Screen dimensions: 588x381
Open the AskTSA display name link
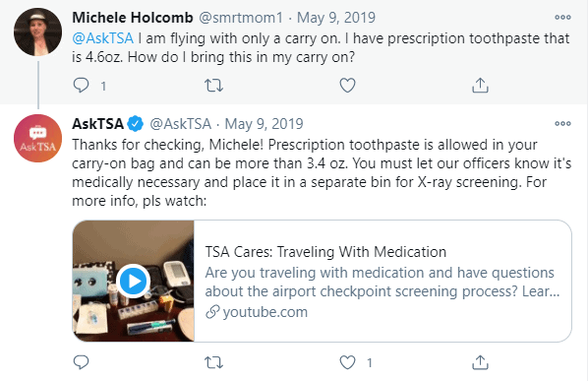[97, 123]
